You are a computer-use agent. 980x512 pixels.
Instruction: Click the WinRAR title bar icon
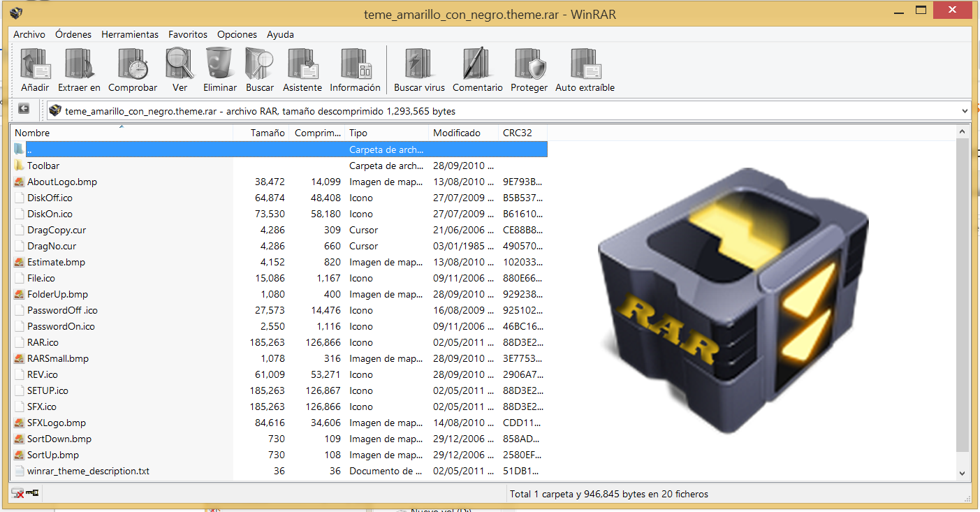[15, 13]
